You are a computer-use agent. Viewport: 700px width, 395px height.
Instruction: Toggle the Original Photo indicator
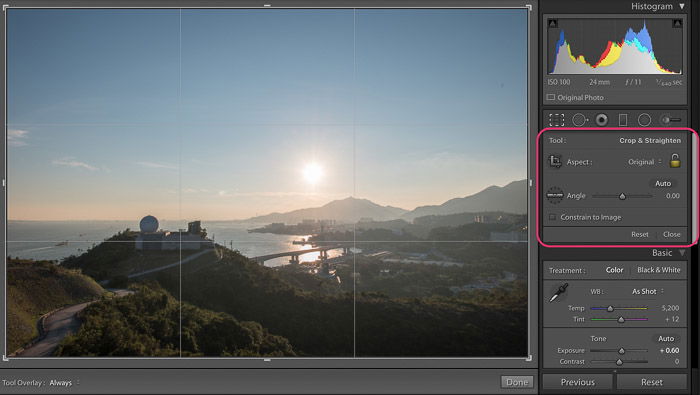point(551,97)
